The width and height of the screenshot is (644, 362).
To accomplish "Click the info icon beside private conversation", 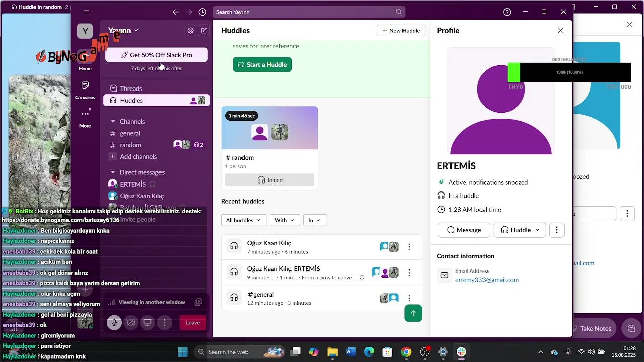I will point(362,277).
